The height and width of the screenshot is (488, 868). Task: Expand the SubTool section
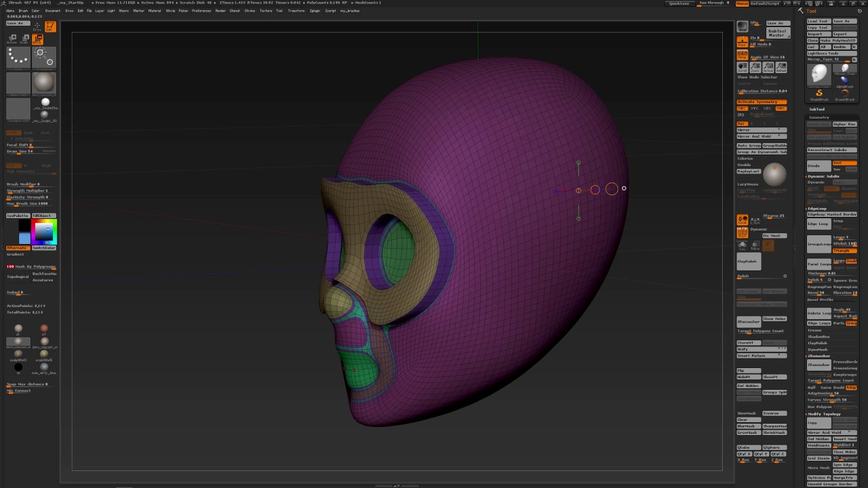click(816, 109)
